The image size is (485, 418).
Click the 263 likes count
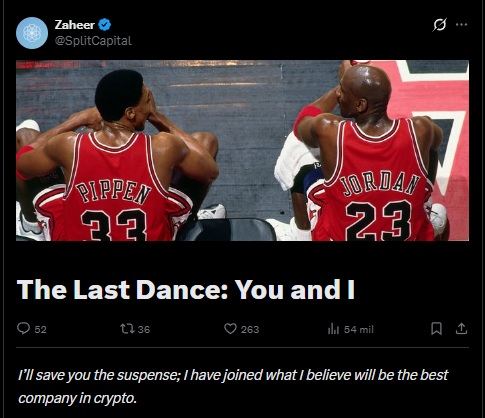coord(250,330)
